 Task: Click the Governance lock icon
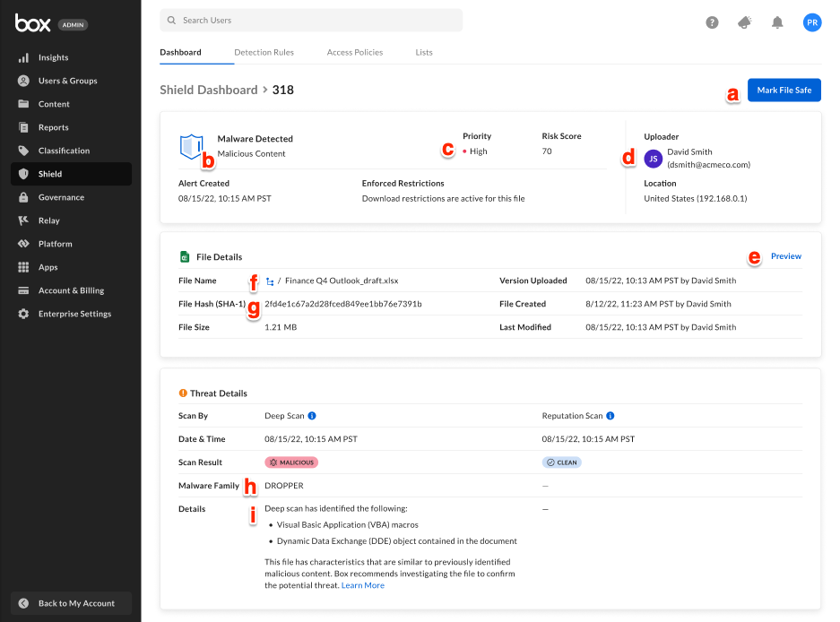click(23, 197)
